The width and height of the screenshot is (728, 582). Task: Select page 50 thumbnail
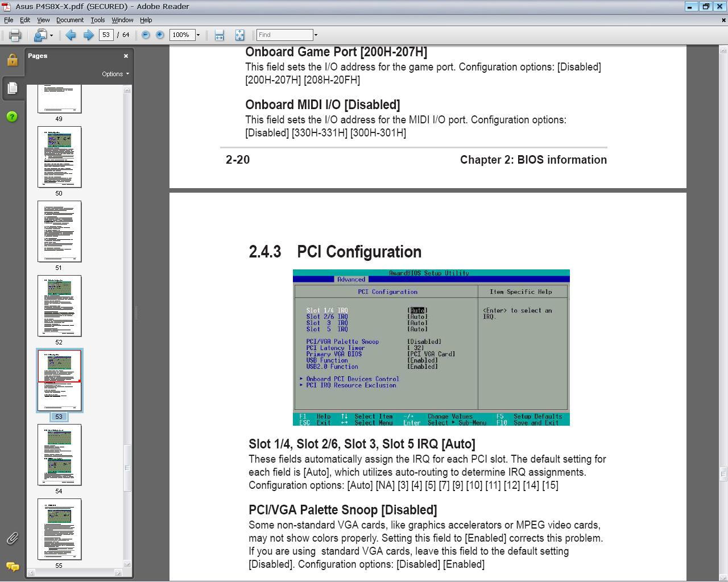59,157
